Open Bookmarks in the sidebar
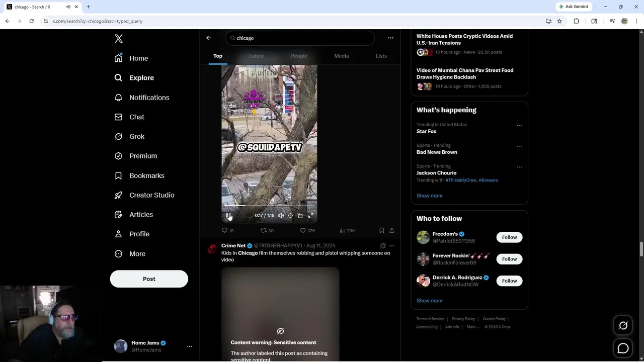Image resolution: width=644 pixels, height=362 pixels. (139, 175)
